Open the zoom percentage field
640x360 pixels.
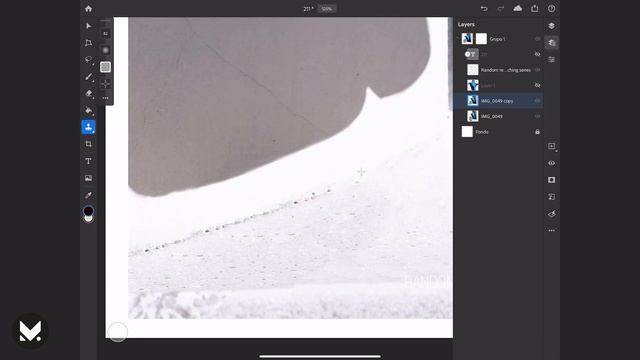[327, 9]
